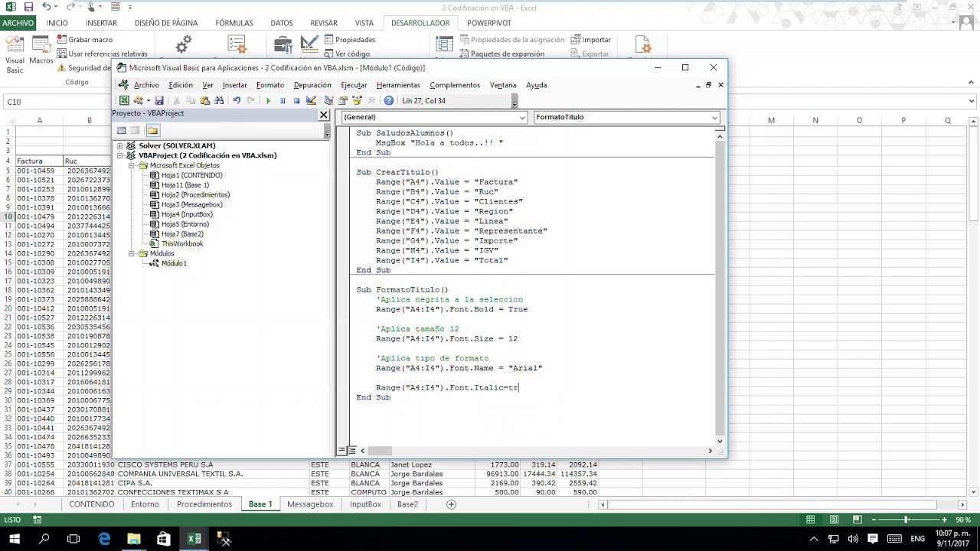Collapse the Solver (SOLVER.XLAM) project node
Image resolution: width=980 pixels, height=551 pixels.
(x=120, y=145)
